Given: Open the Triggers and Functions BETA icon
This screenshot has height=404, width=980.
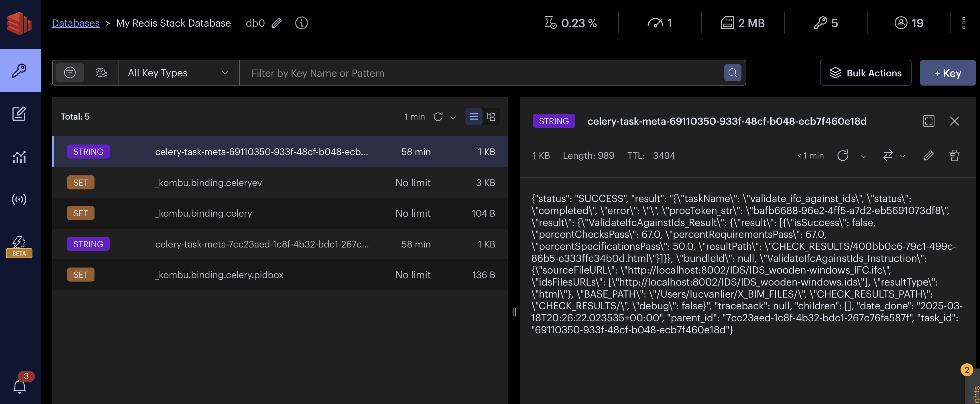Looking at the screenshot, I should tap(19, 246).
